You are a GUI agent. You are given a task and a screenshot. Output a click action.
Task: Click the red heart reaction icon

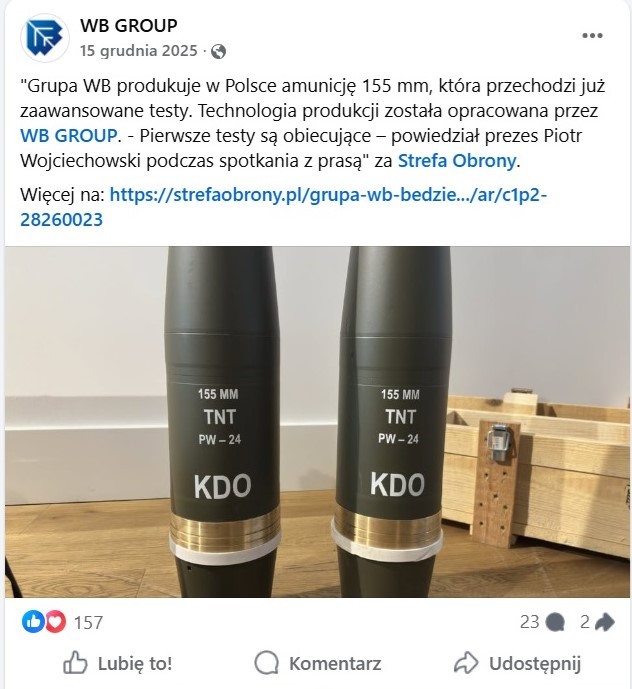[55, 622]
